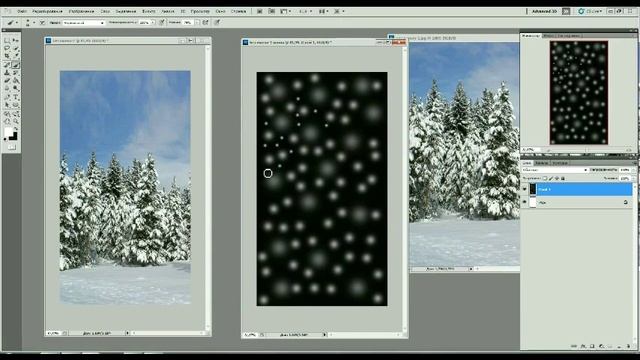The height and width of the screenshot is (360, 640).
Task: Select the Eyedropper tool
Action: tap(16, 55)
